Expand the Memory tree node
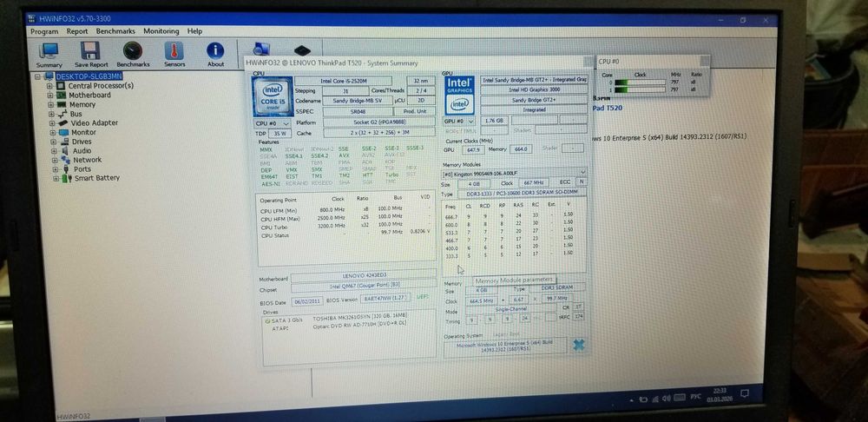The height and width of the screenshot is (422, 868). [51, 105]
